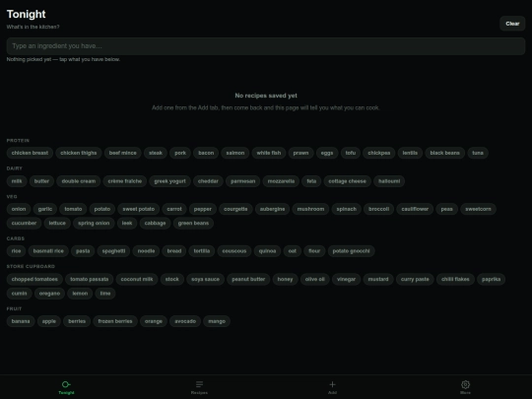Select the peanut butter chip

coord(248,279)
